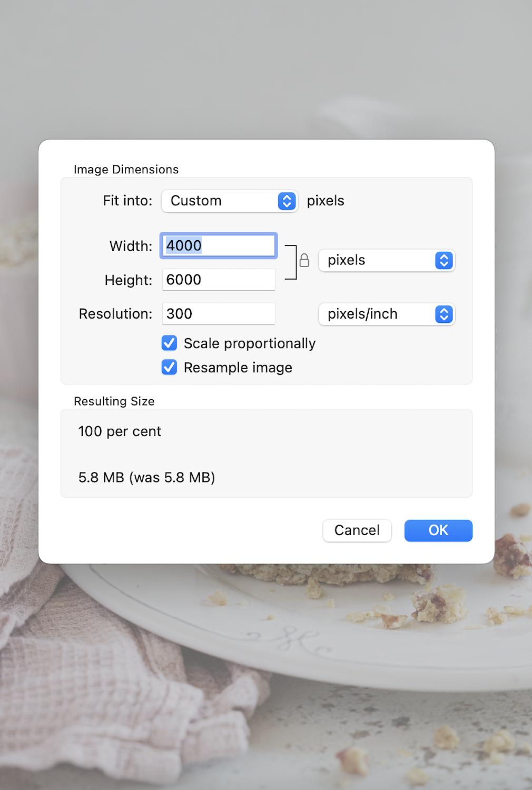Click the Cancel button

[357, 530]
